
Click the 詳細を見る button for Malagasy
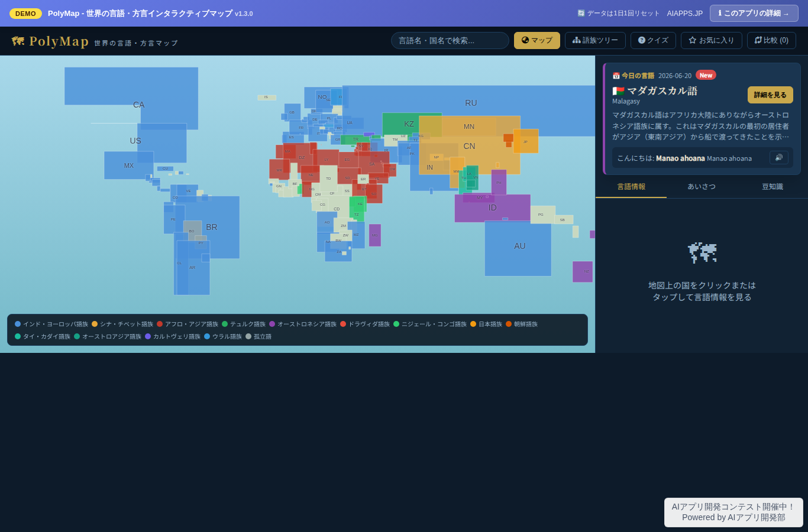(x=770, y=95)
